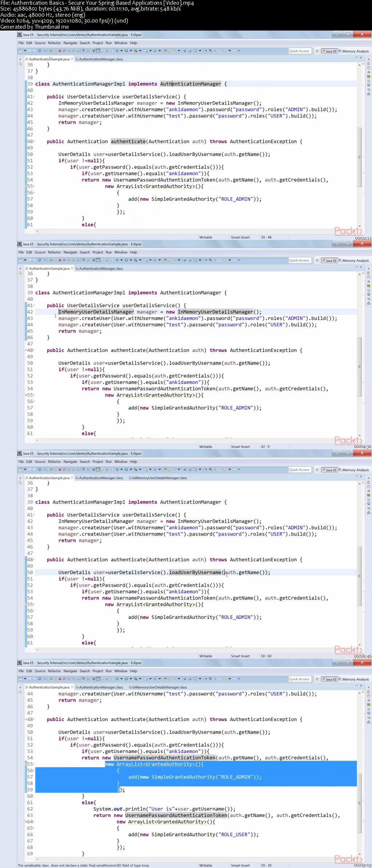Click New icon in the 00:06:46 frame toolbar
Viewport: 372px width, 868px height.
coord(20,470)
